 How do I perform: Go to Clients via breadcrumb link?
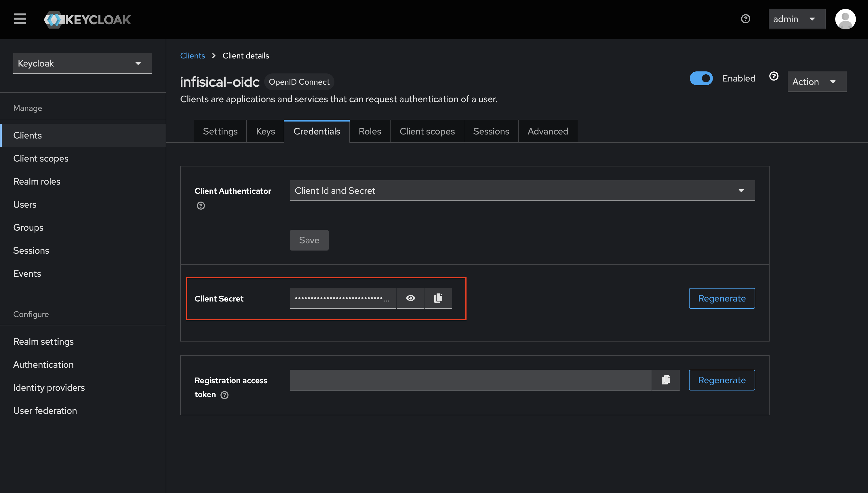point(193,56)
